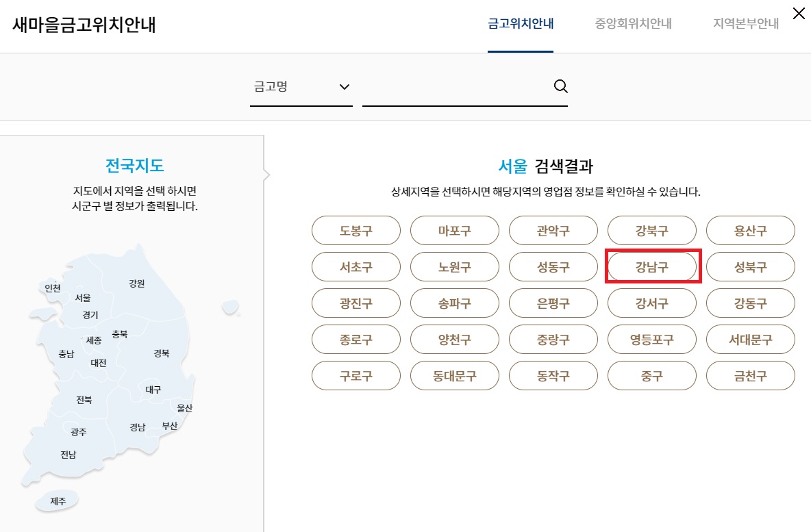Choose 강원 region on the map
Screen dimensions: 811x532
137,283
